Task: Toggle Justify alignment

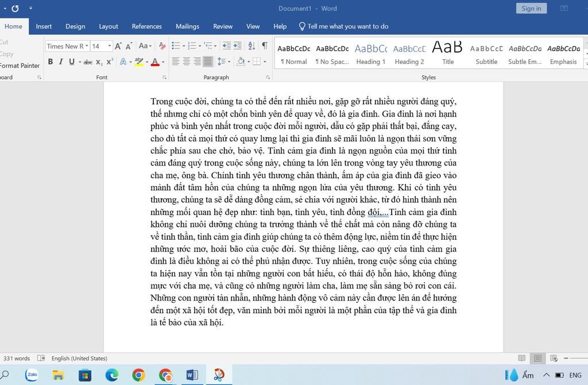Action: click(208, 61)
